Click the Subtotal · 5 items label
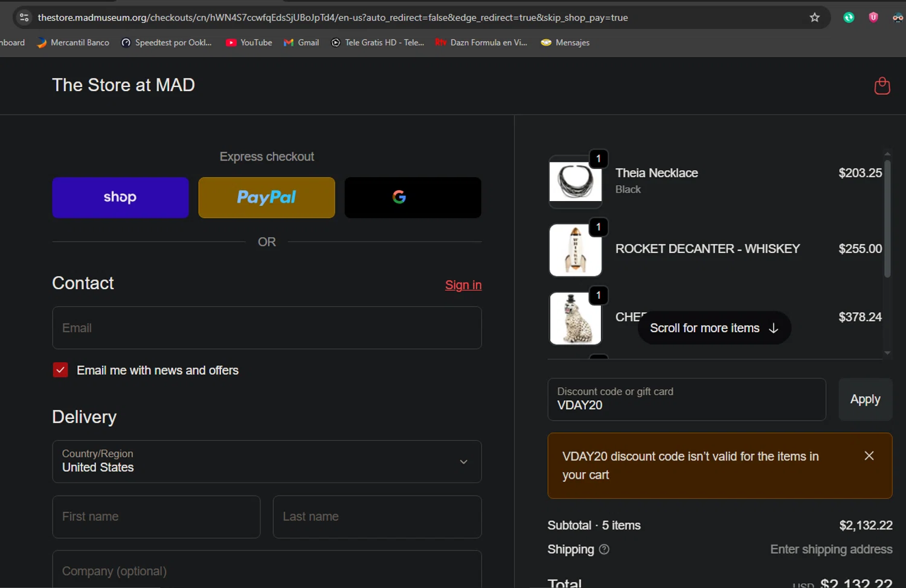The image size is (906, 588). (x=594, y=525)
